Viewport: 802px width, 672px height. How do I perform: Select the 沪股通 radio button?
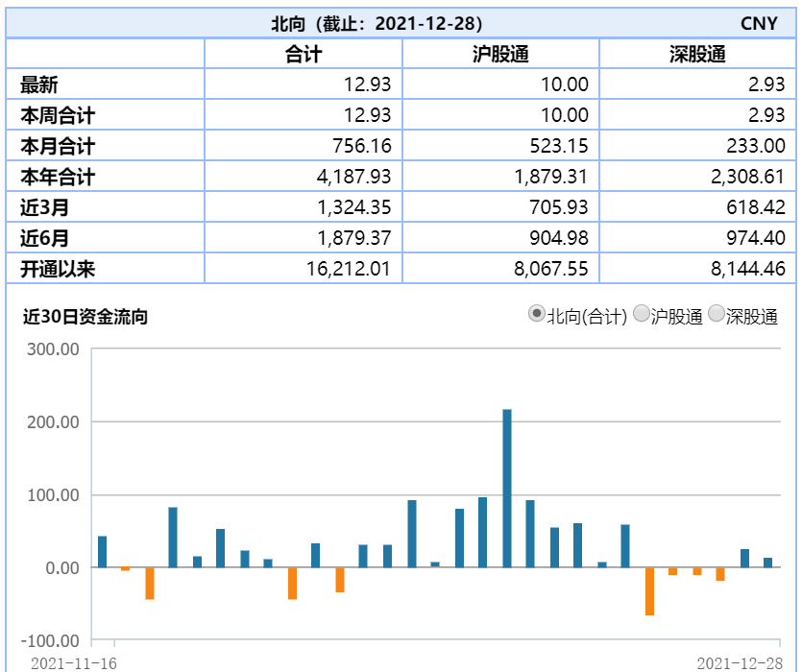[642, 314]
